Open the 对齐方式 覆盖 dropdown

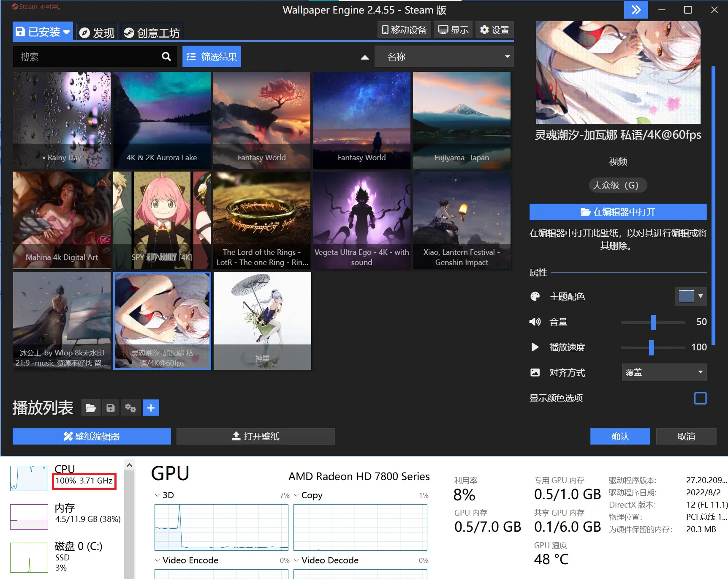coord(664,372)
